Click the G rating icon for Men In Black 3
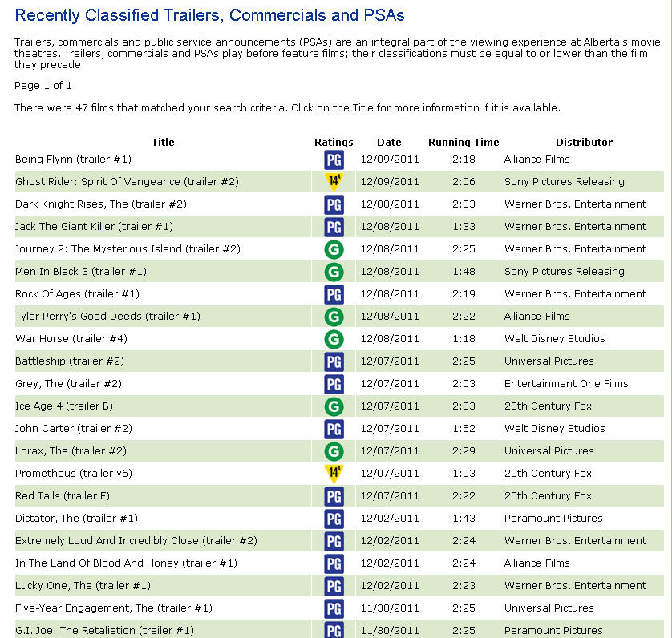Screen dimensions: 672x638 (334, 272)
